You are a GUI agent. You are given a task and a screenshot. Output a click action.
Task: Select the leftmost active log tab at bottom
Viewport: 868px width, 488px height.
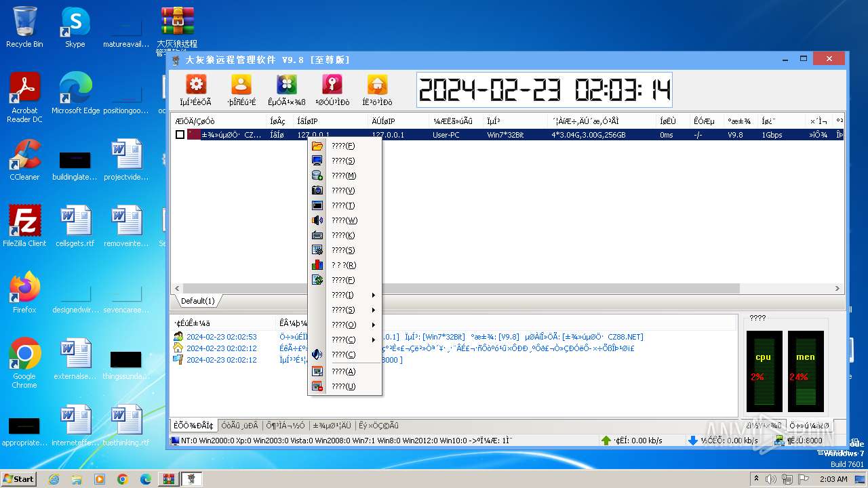193,426
